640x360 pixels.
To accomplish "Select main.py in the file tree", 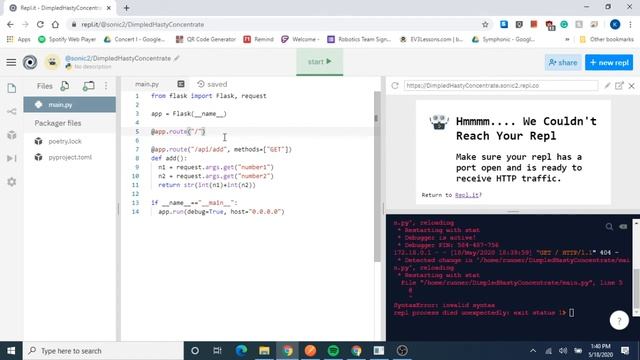I will 69,104.
